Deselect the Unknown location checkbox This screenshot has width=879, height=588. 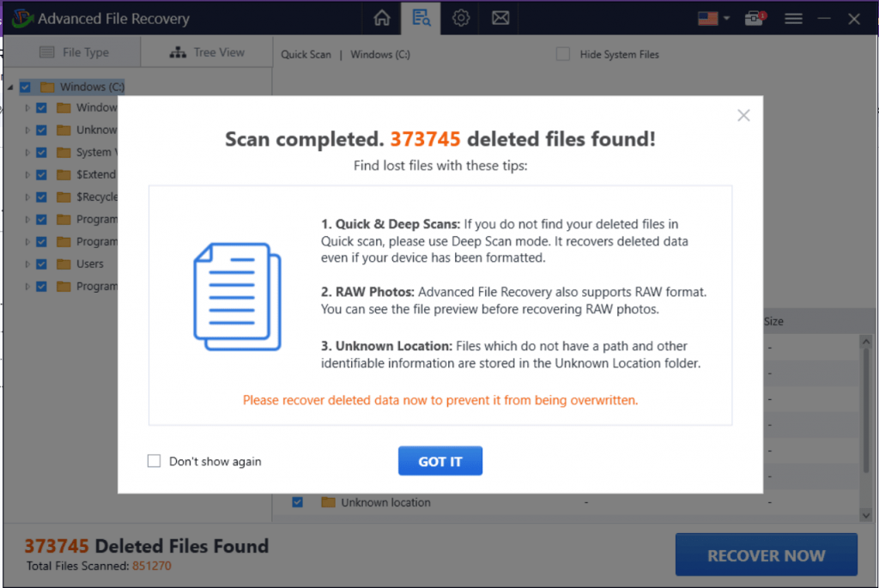[x=296, y=502]
